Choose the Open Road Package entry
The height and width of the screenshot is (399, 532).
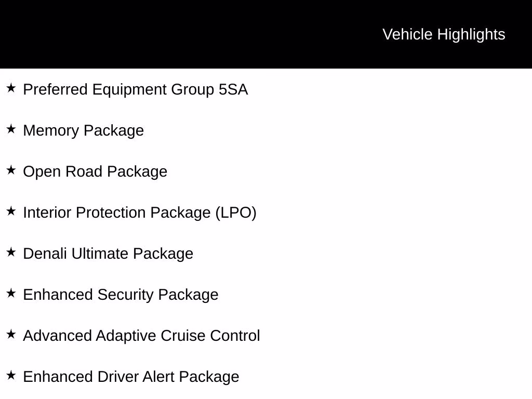(x=95, y=172)
